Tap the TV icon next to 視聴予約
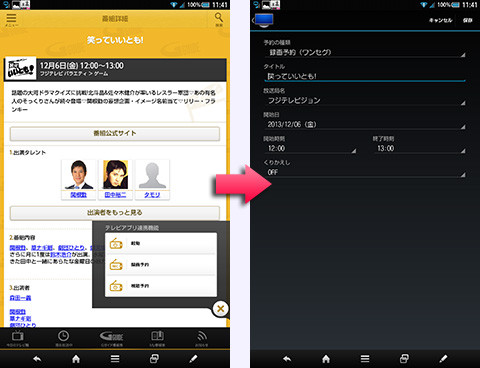The image size is (480, 368). [116, 286]
